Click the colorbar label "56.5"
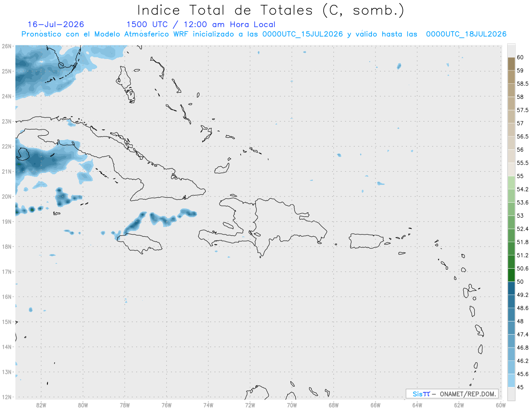Screen dimensions: 532x411 coord(522,136)
